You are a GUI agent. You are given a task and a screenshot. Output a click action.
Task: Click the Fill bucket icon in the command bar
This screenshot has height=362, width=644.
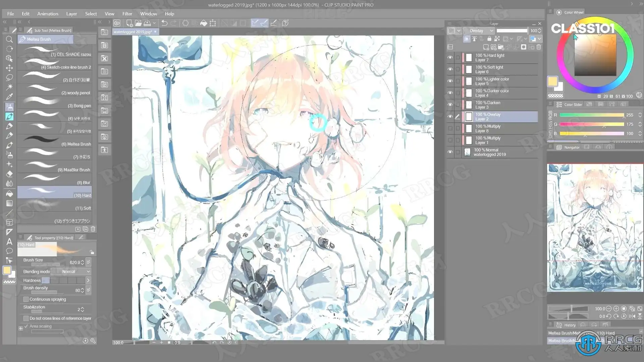coord(204,23)
